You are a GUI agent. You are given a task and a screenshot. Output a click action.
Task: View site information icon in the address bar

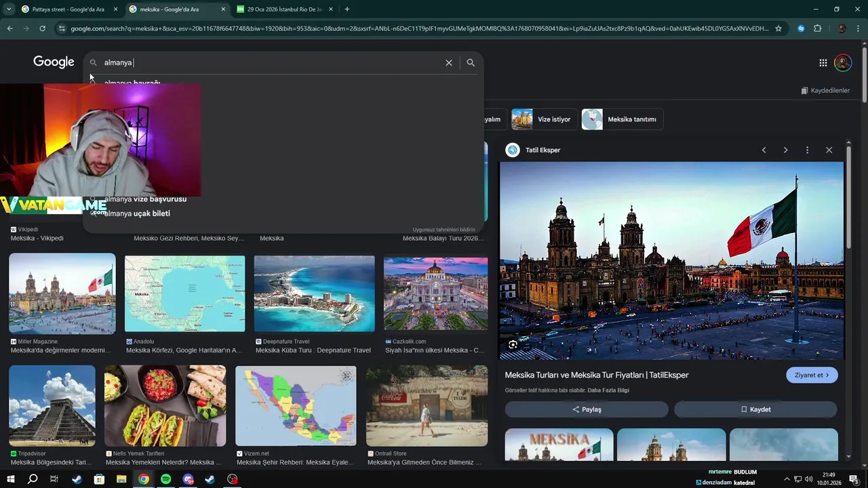point(62,28)
